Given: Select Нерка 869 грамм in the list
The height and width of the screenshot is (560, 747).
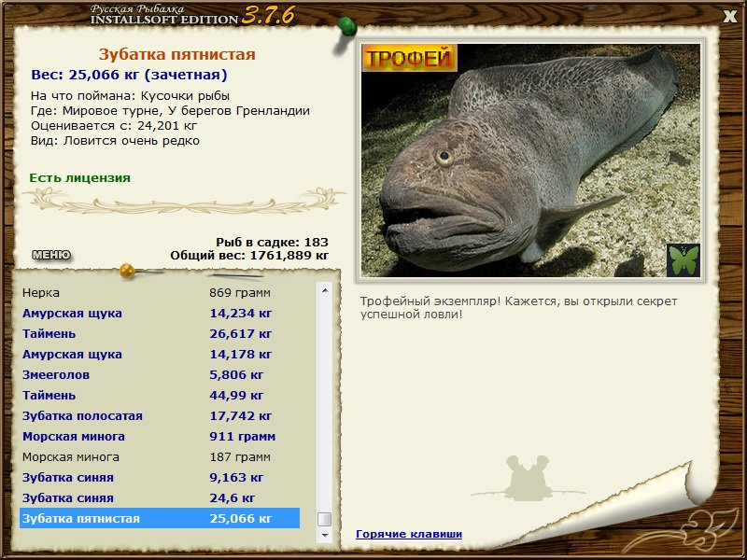Looking at the screenshot, I should 160,292.
